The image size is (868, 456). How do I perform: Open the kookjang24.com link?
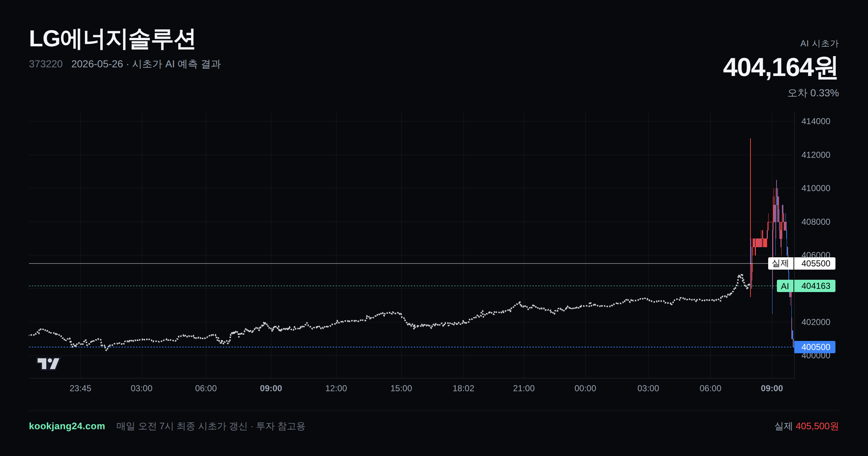[67, 426]
